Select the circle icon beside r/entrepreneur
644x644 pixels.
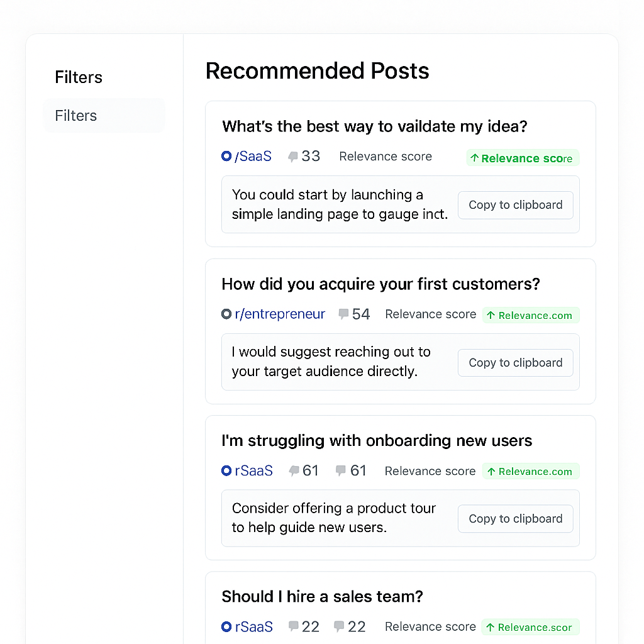226,314
